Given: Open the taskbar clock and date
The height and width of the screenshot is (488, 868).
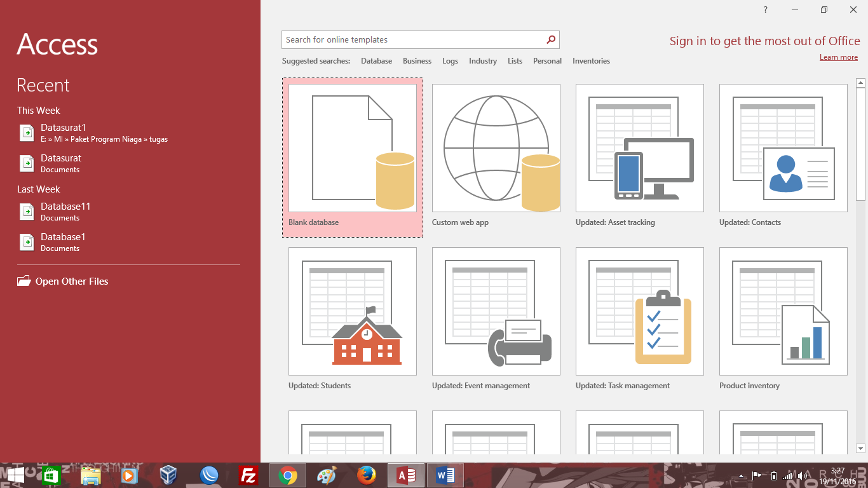Looking at the screenshot, I should tap(837, 476).
